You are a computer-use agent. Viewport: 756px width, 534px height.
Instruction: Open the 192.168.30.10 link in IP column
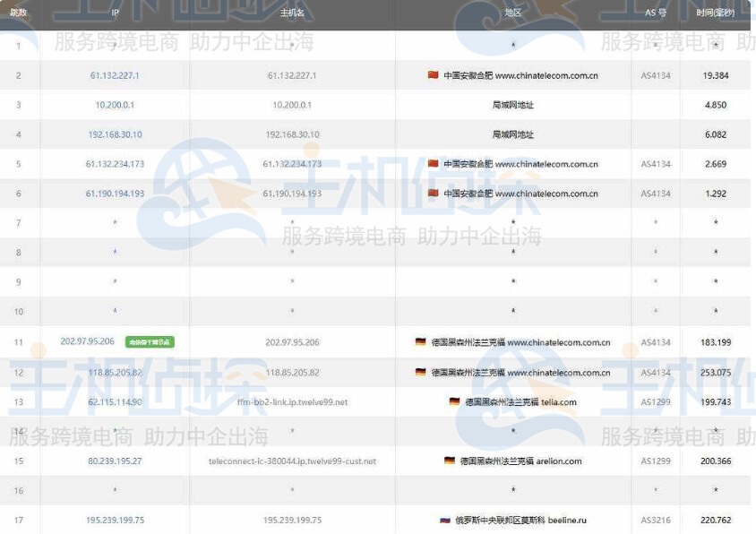point(115,135)
